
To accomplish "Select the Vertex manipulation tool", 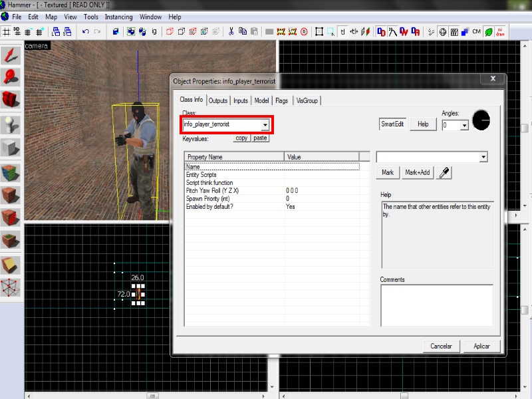I will (x=11, y=288).
